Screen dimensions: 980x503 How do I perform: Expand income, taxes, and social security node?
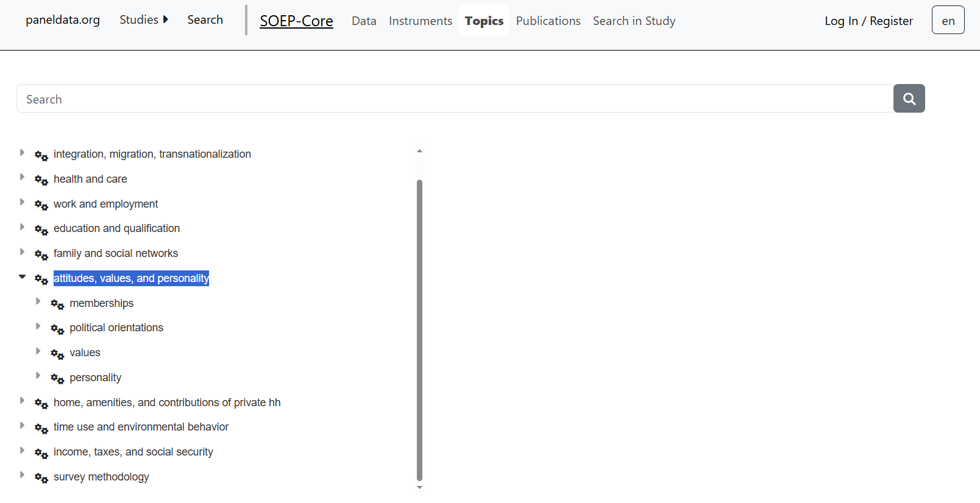(x=22, y=451)
